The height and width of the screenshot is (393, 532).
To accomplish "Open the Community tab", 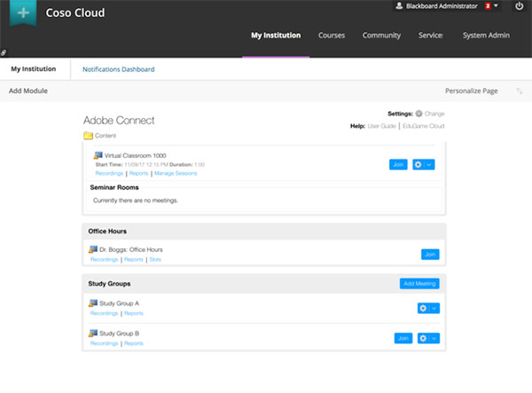I will tap(381, 35).
